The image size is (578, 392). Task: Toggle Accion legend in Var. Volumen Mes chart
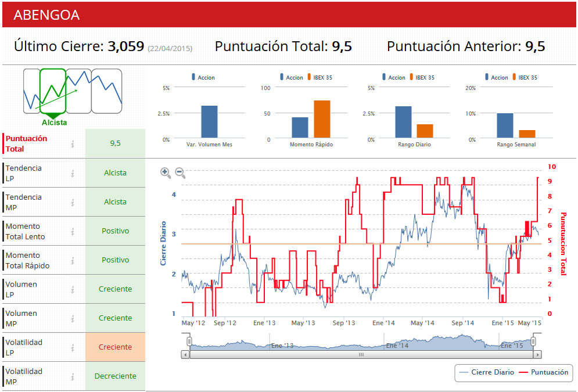(203, 77)
